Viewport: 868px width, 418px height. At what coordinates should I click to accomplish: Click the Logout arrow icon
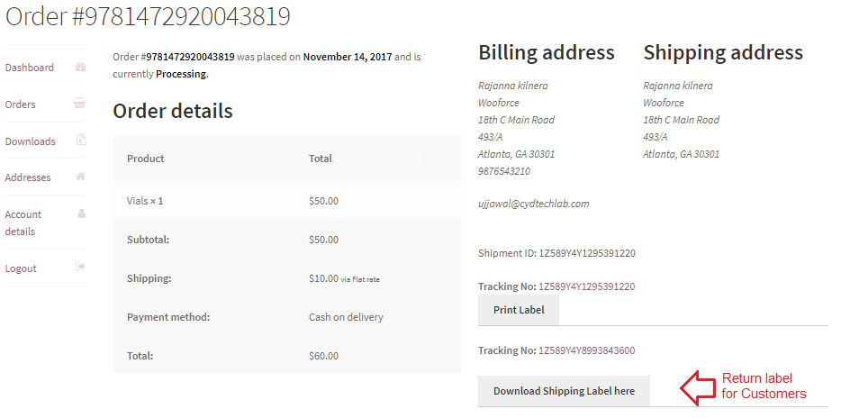81,267
